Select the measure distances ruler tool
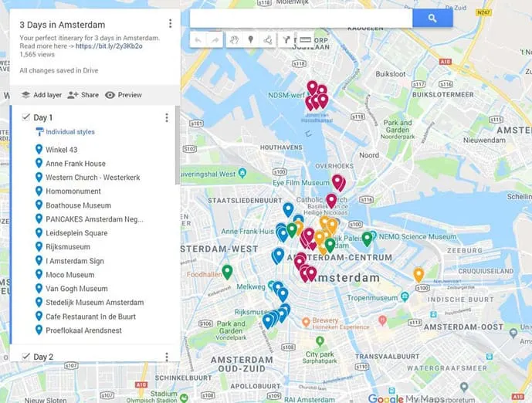532x403 pixels. [305, 40]
